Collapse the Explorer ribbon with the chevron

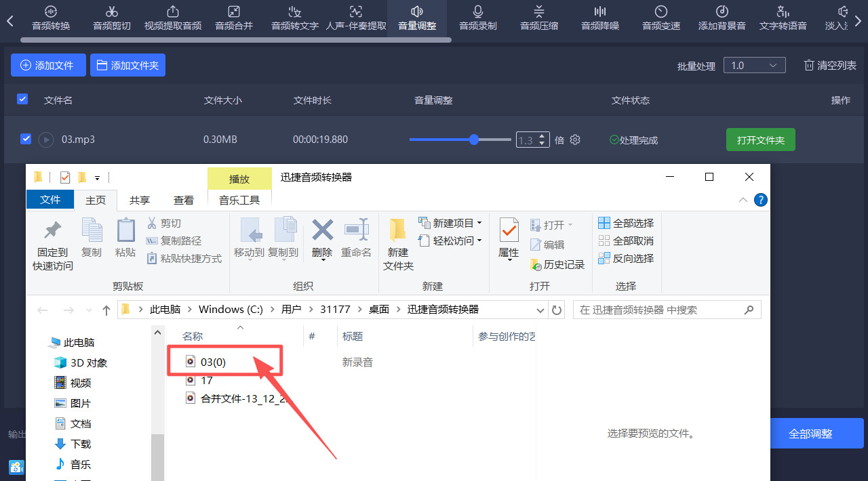tap(743, 200)
